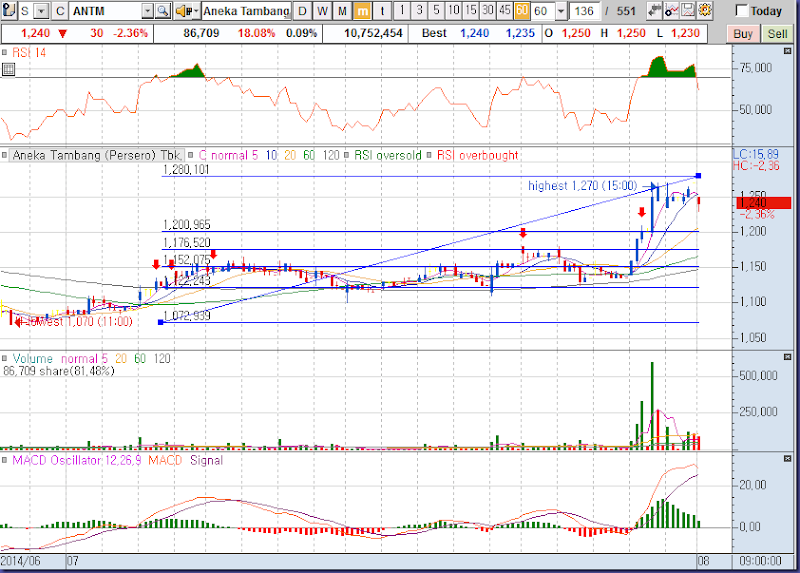Image resolution: width=800 pixels, height=573 pixels.
Task: Open the stock search magnifier icon
Action: (162, 11)
